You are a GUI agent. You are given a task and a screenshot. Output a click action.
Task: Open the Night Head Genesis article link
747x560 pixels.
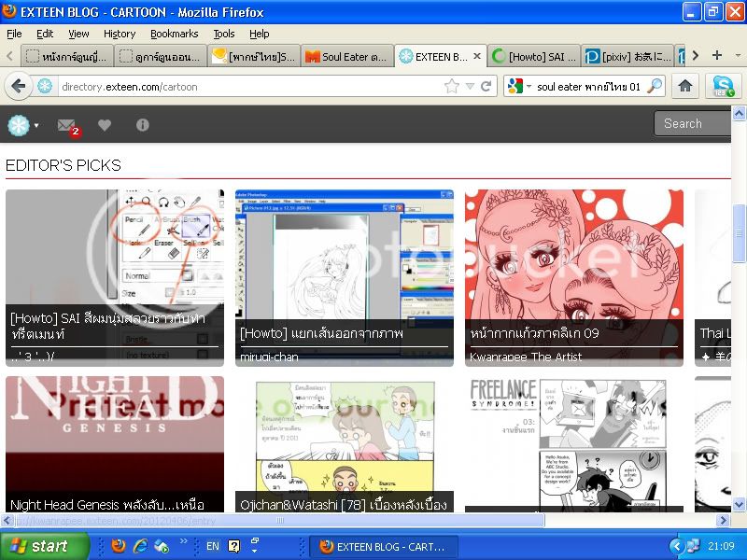point(107,505)
